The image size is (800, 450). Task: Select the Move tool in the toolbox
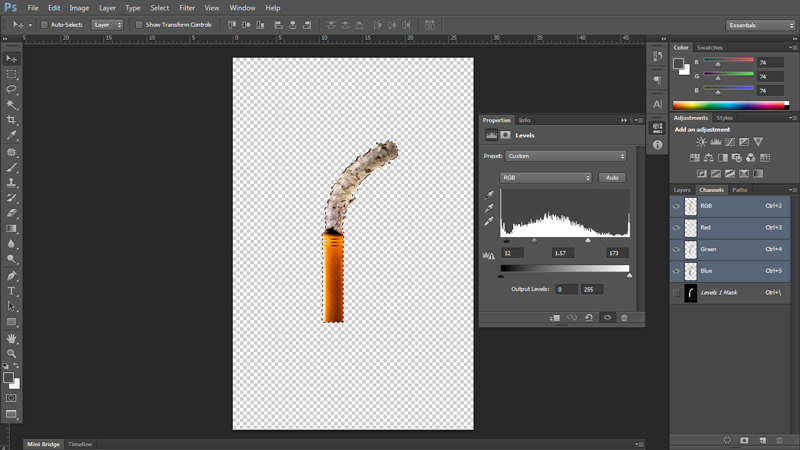point(12,59)
